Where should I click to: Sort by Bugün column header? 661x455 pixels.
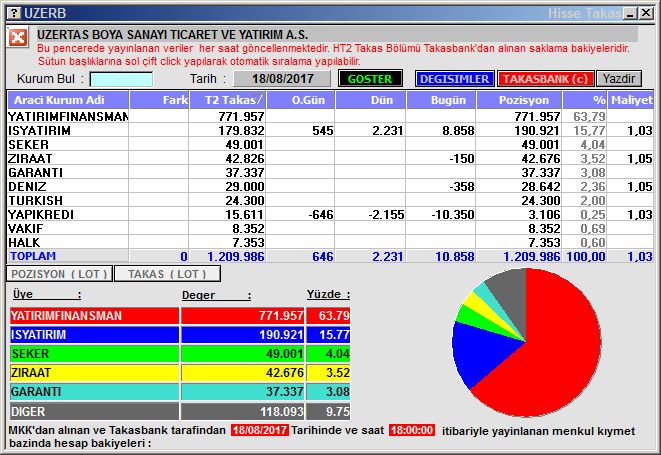441,100
